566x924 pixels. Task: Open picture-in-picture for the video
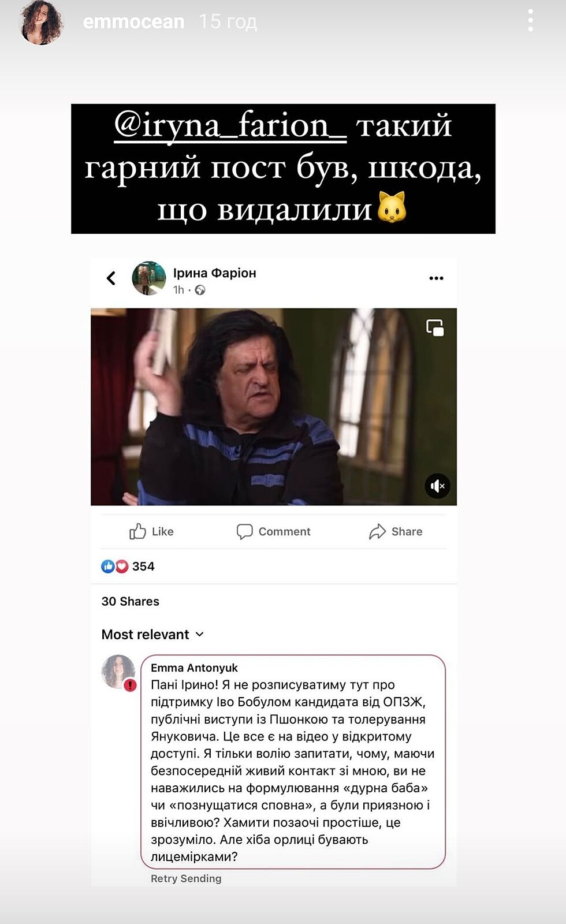435,327
